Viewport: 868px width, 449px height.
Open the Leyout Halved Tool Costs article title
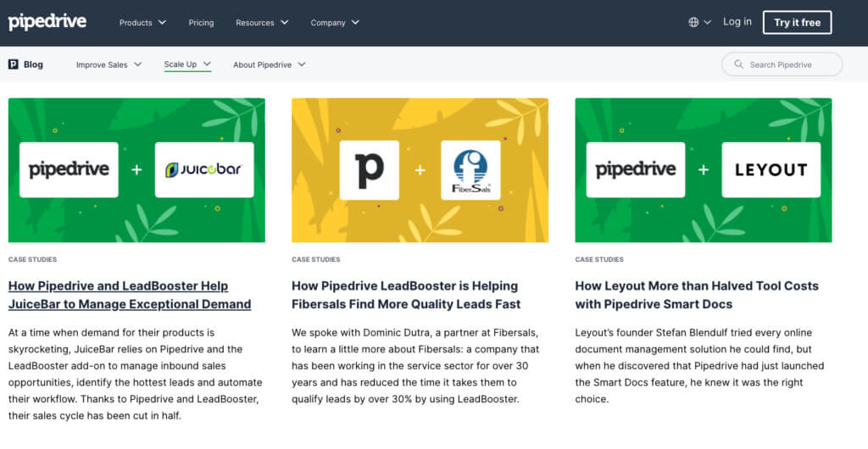point(697,295)
